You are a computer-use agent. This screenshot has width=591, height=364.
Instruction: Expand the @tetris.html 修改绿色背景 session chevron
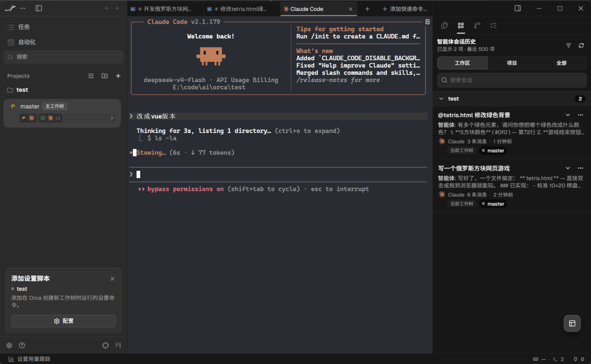567,115
